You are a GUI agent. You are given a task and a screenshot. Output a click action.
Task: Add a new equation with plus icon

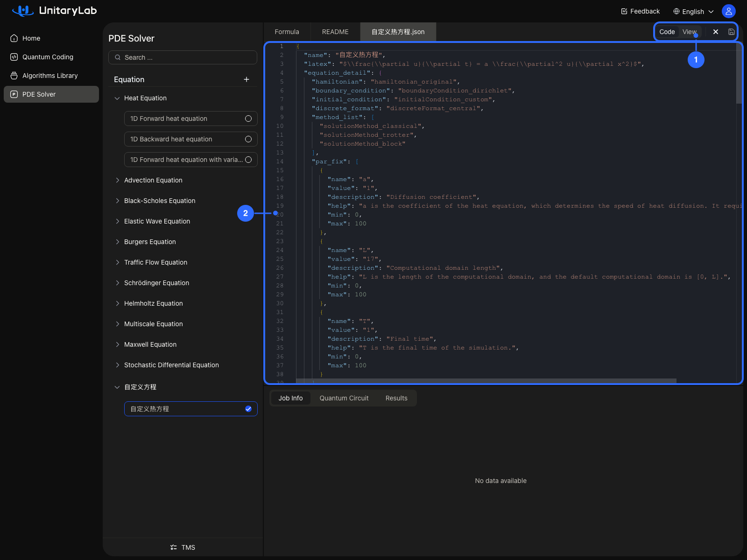[247, 79]
